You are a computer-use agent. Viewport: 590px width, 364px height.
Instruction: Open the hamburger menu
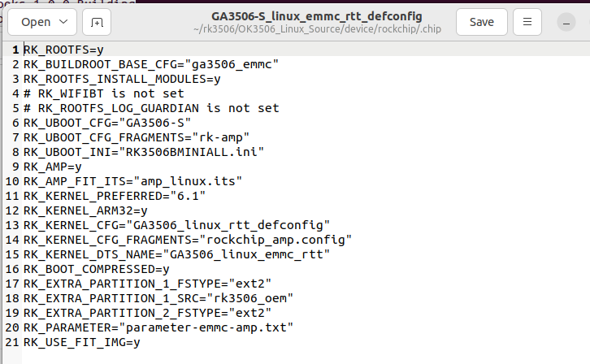[x=527, y=22]
